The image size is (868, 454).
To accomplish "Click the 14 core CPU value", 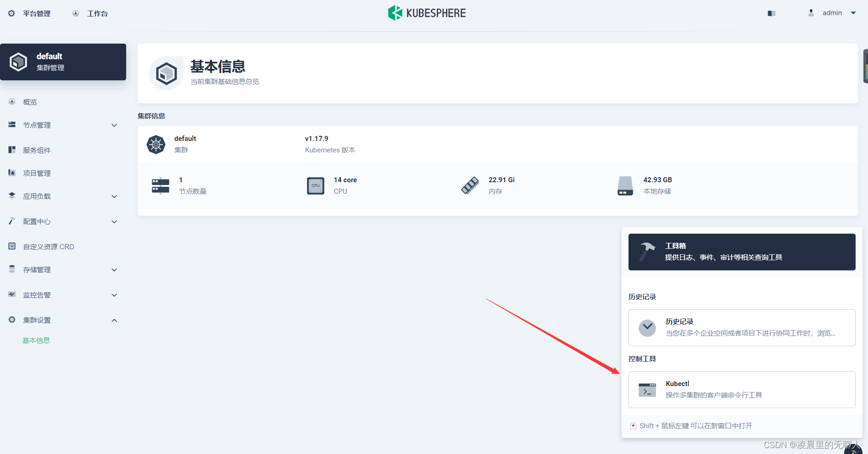I will 345,180.
